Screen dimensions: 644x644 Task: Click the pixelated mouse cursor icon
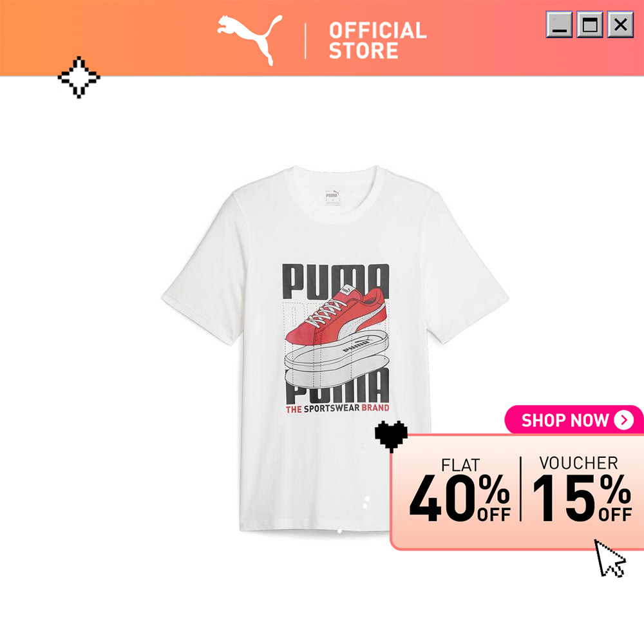[609, 558]
